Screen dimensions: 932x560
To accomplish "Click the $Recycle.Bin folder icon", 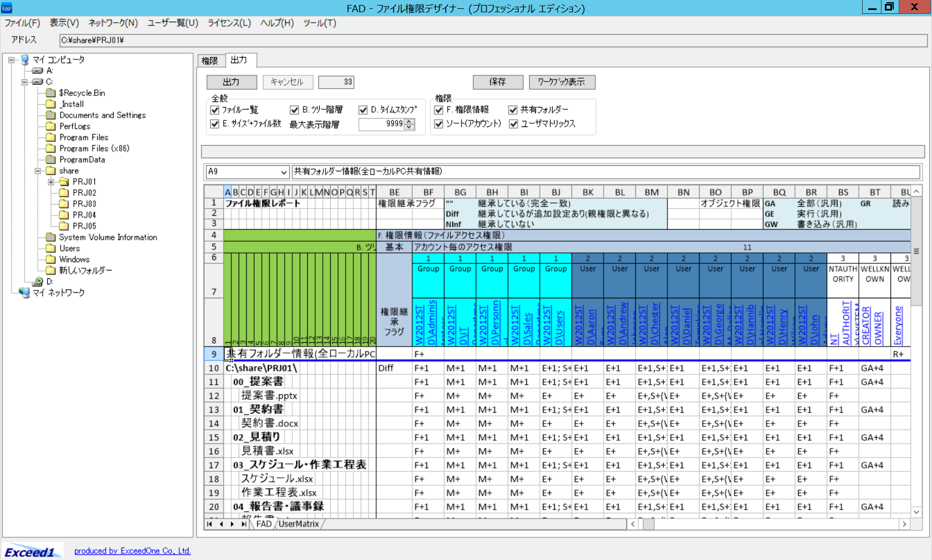I will tap(51, 93).
